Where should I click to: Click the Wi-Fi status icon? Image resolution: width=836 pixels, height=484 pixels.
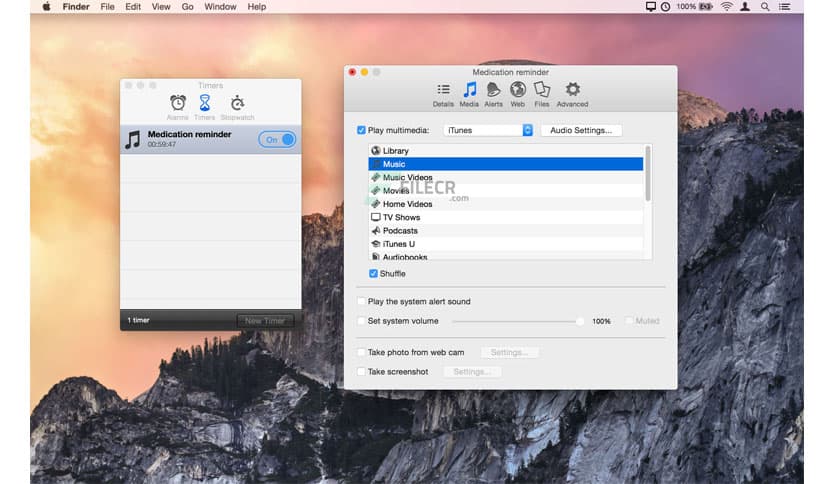[726, 6]
